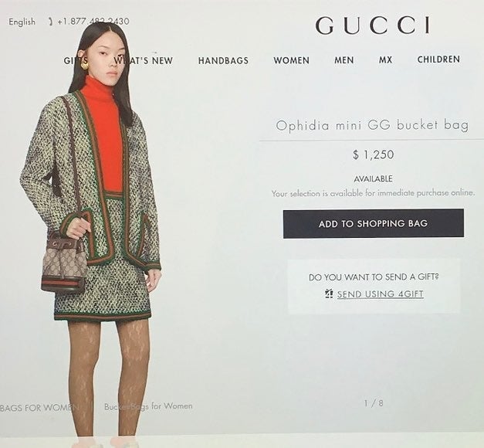Open the MEN menu
The height and width of the screenshot is (448, 484).
pyautogui.click(x=344, y=59)
